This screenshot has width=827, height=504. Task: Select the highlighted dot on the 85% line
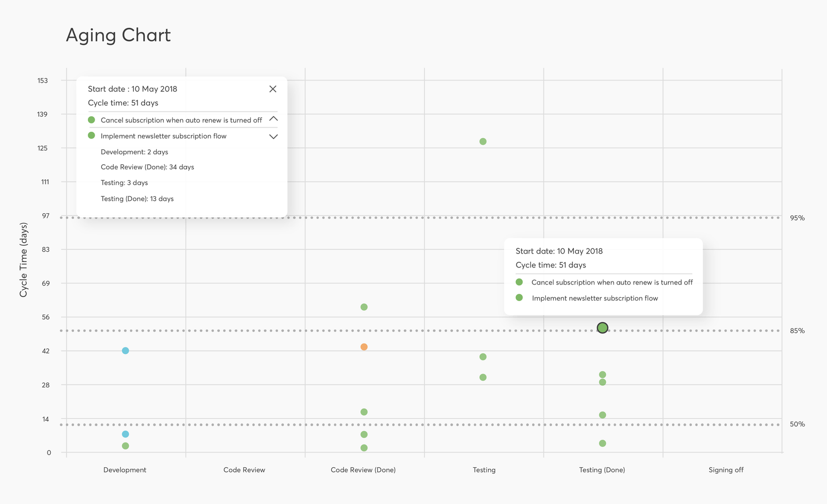point(602,327)
